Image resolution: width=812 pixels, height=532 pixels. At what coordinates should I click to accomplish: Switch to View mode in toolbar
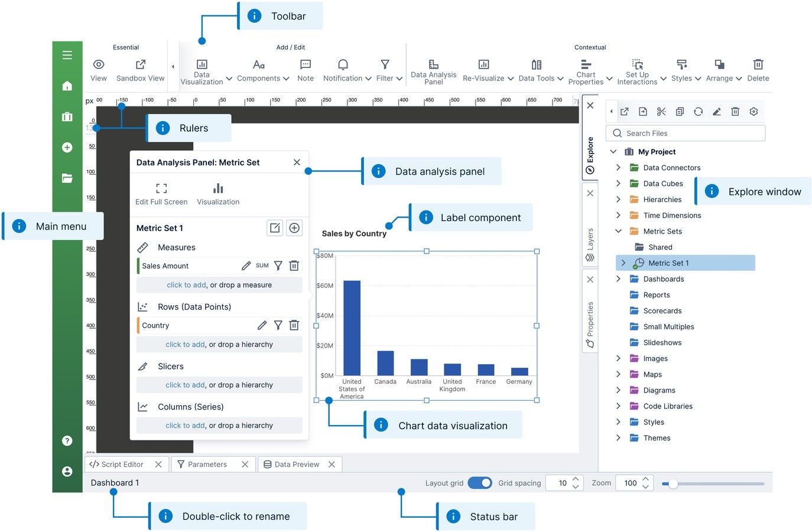point(99,70)
